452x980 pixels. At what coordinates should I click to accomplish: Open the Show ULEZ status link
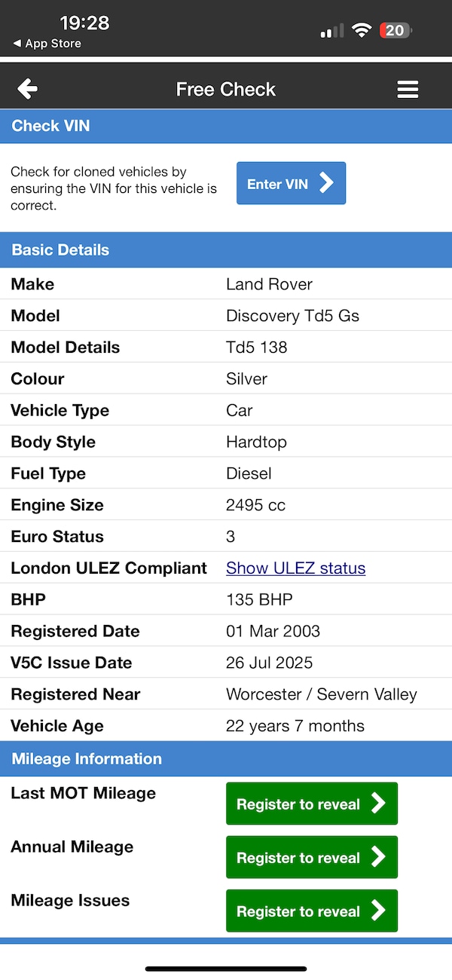click(295, 568)
